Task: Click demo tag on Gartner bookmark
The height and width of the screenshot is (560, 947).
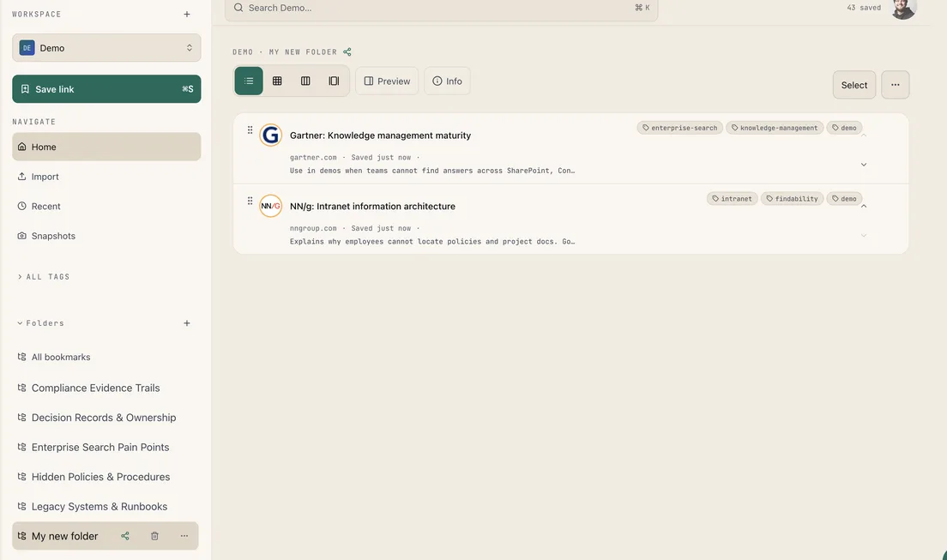Action: pyautogui.click(x=844, y=128)
